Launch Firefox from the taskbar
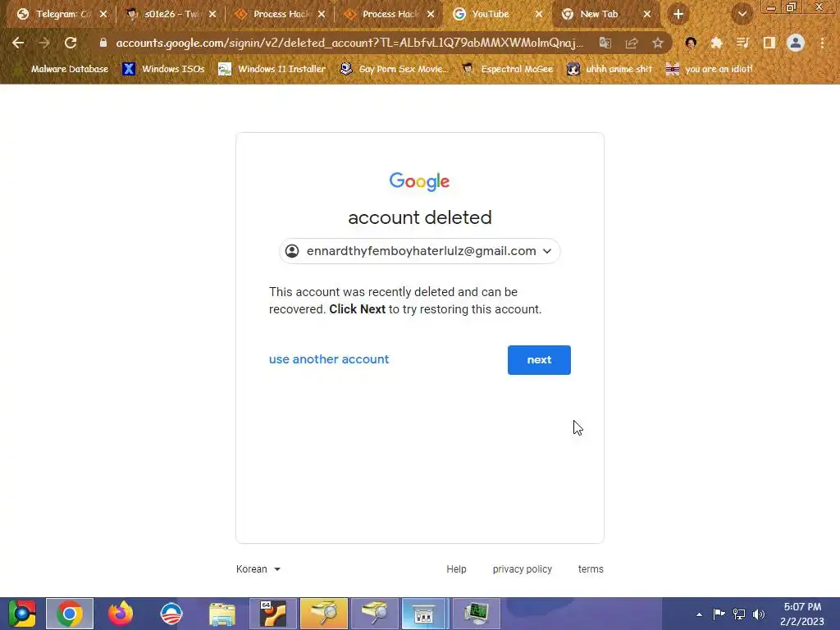The image size is (840, 630). (x=121, y=614)
